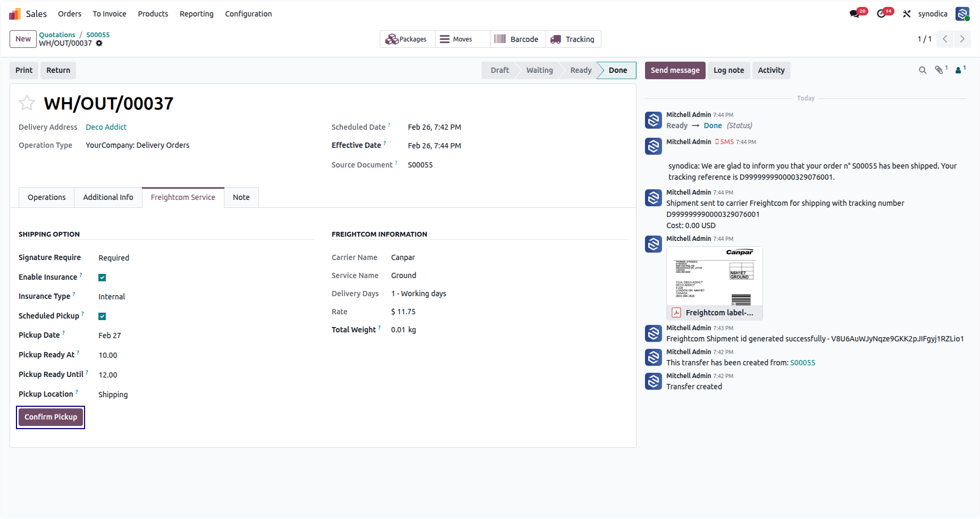Click Signature Require value Required

(x=114, y=258)
